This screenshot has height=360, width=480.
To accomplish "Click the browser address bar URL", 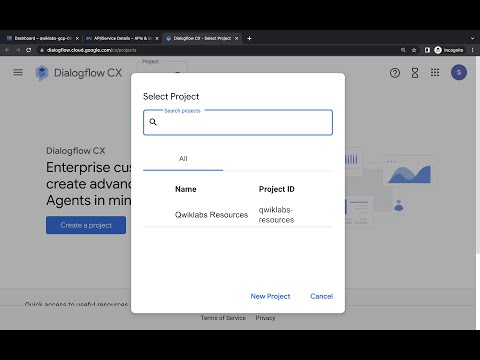I will [92, 50].
